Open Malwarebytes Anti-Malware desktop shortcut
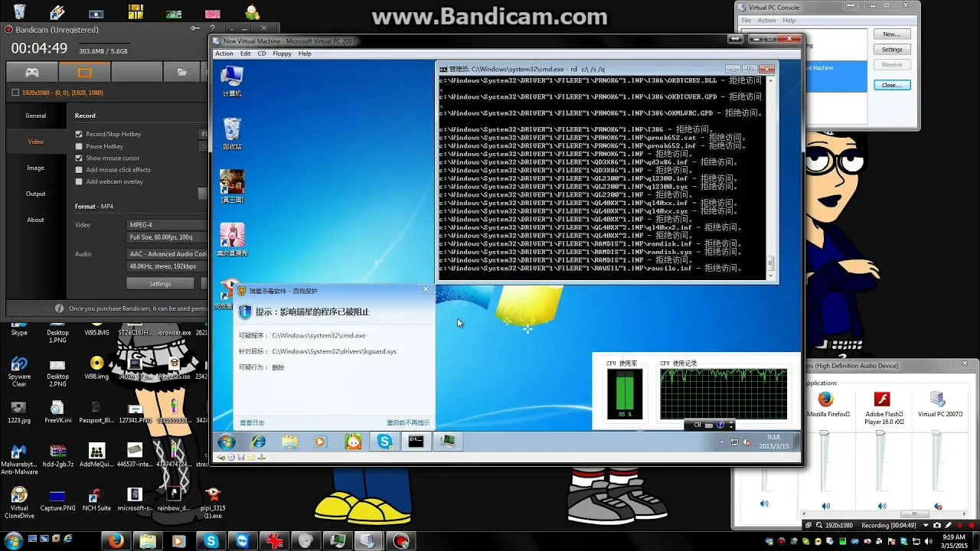 click(19, 459)
